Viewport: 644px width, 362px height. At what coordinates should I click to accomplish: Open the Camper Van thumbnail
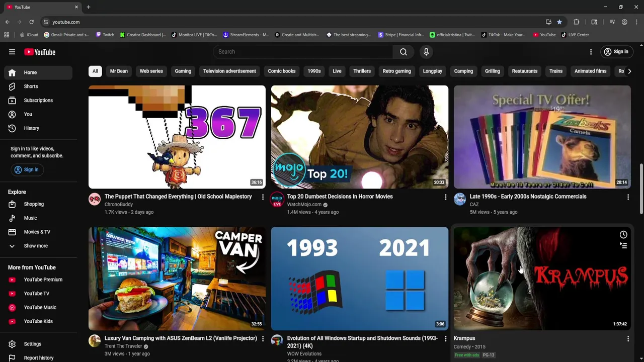tap(177, 279)
